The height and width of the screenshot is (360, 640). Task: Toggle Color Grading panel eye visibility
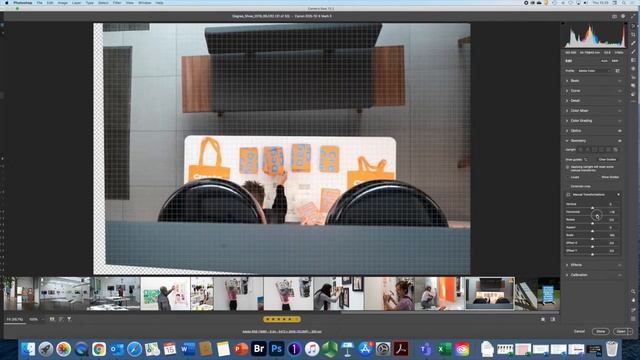point(620,121)
